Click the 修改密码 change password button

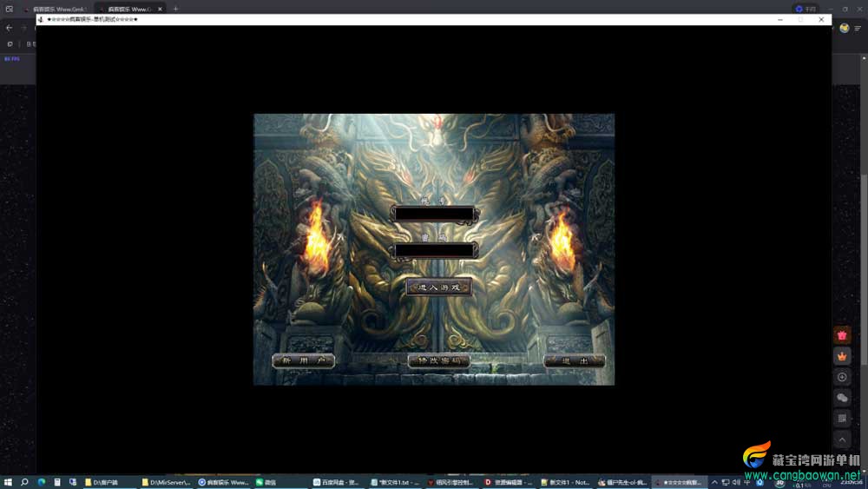click(439, 360)
